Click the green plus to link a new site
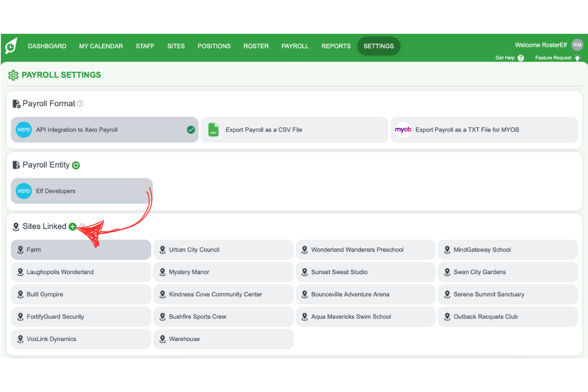The image size is (588, 392). [x=73, y=226]
